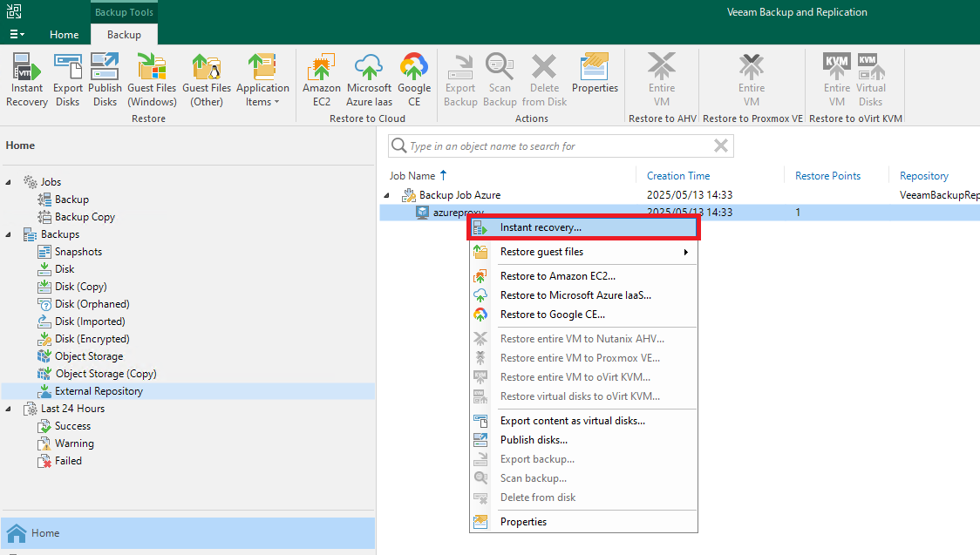Choose Restore to Google CE menu entry

click(583, 315)
